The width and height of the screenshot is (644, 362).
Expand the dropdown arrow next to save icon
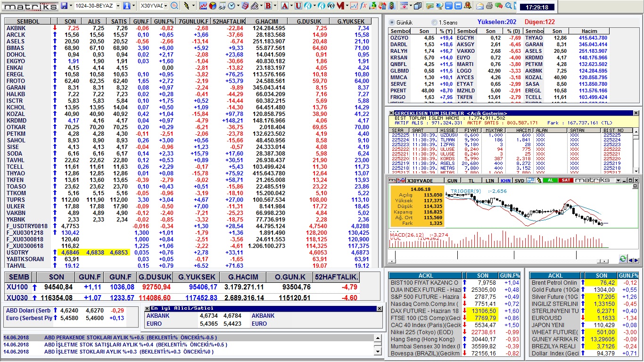click(71, 6)
